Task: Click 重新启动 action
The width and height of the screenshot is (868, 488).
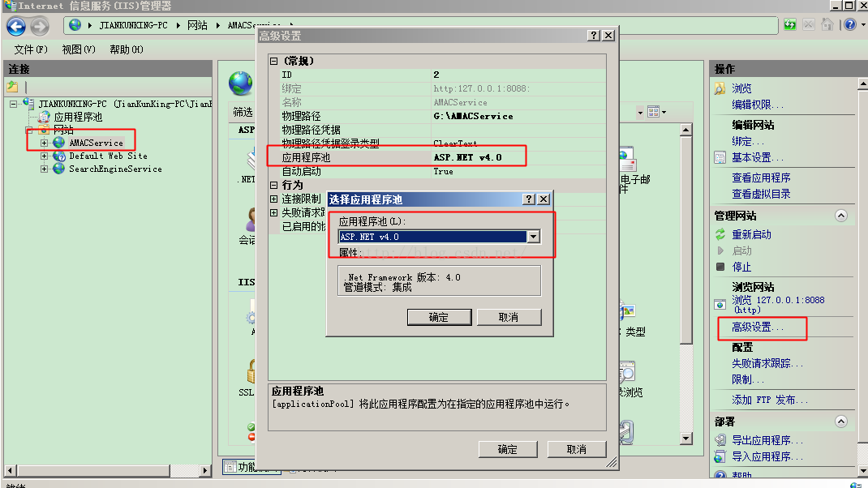Action: [752, 234]
